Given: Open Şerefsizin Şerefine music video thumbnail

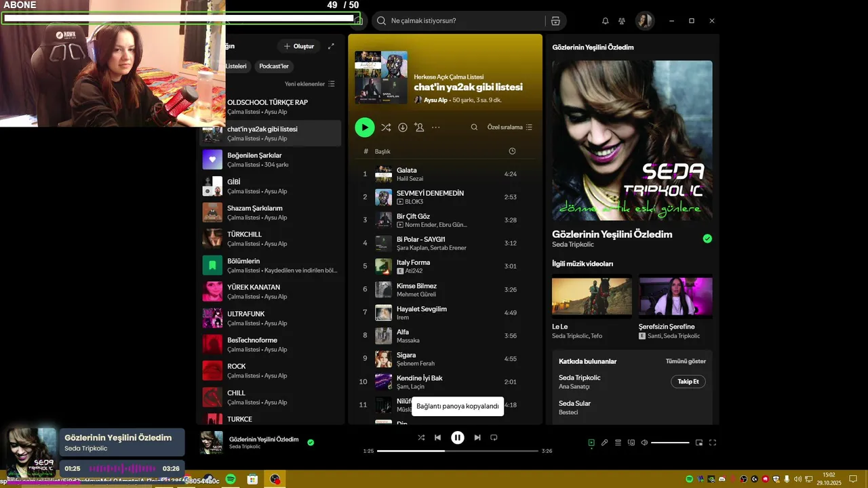Looking at the screenshot, I should point(675,296).
